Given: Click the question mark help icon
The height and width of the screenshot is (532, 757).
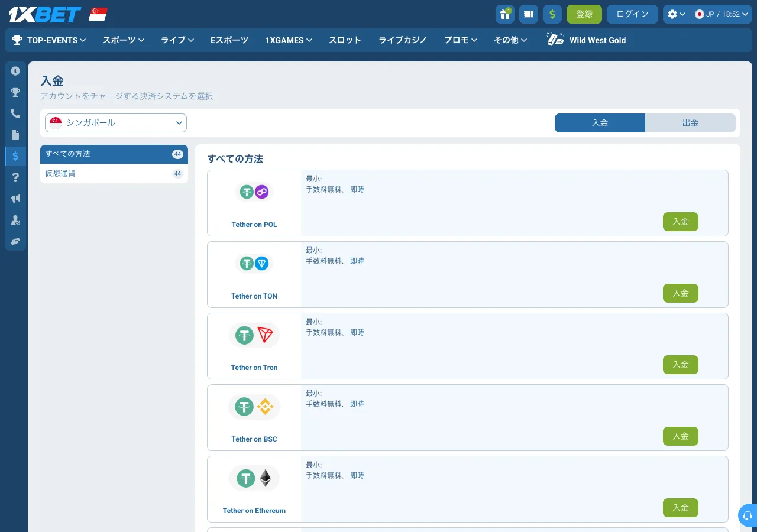Looking at the screenshot, I should (15, 177).
